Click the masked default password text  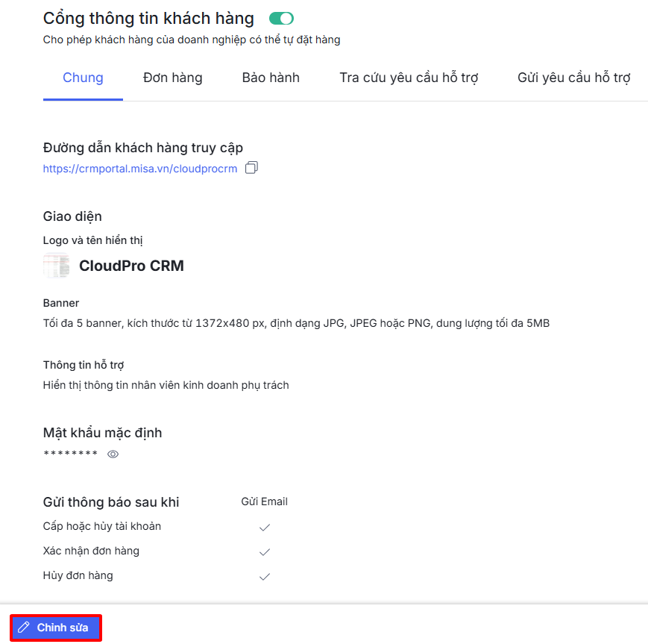coord(71,454)
